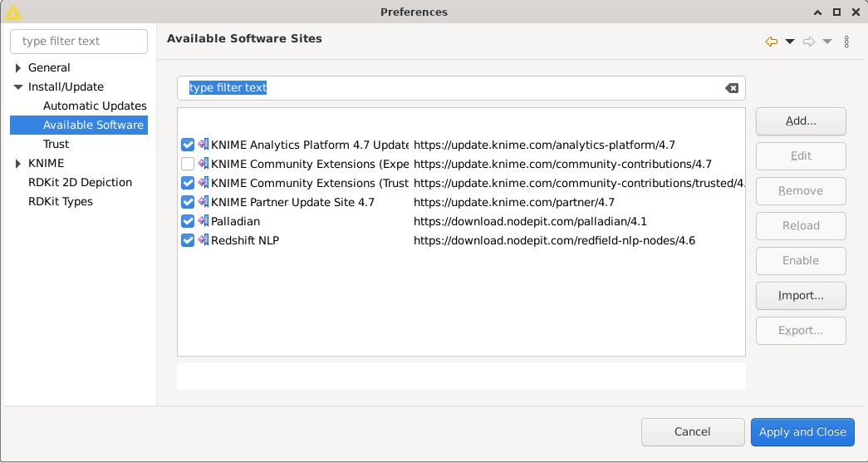Click the Reload button
This screenshot has width=868, height=463.
(x=801, y=226)
